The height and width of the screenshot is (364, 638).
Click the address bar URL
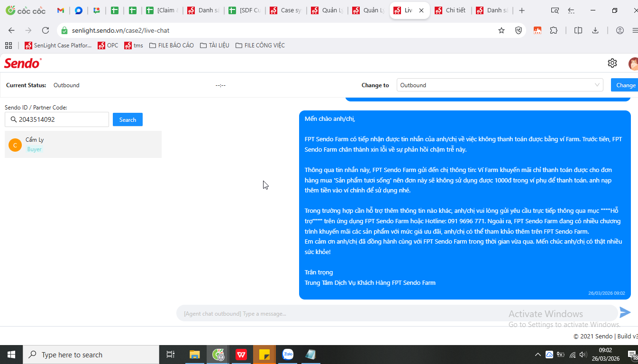[x=120, y=30]
